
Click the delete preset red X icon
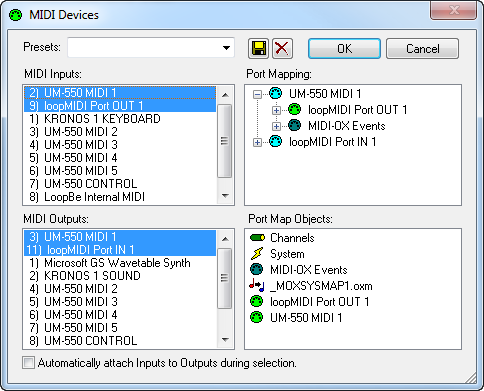click(282, 49)
